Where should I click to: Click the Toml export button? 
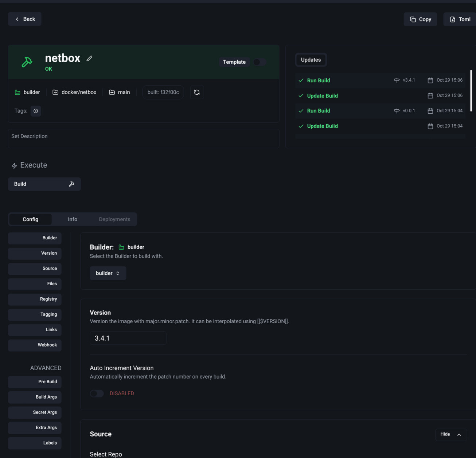(x=460, y=19)
